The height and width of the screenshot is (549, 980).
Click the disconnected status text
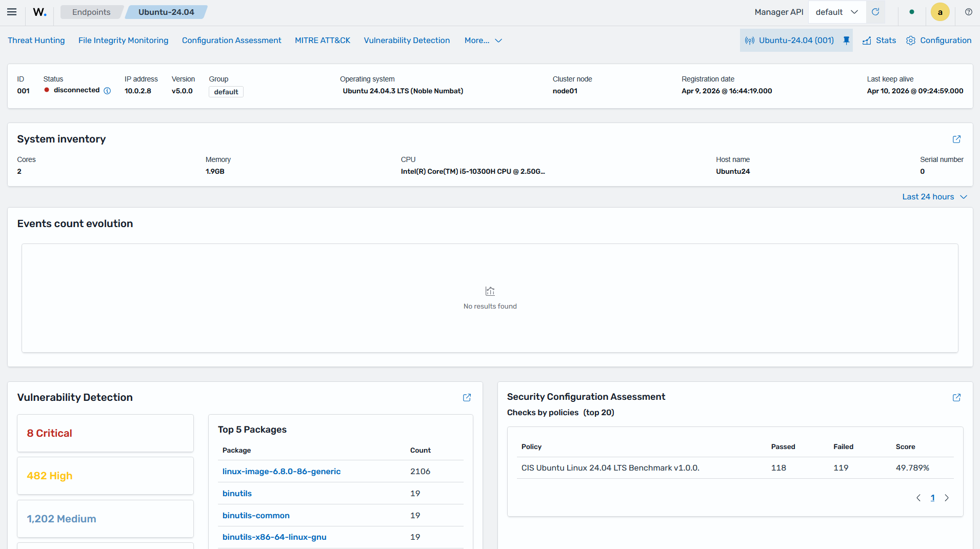click(x=76, y=90)
